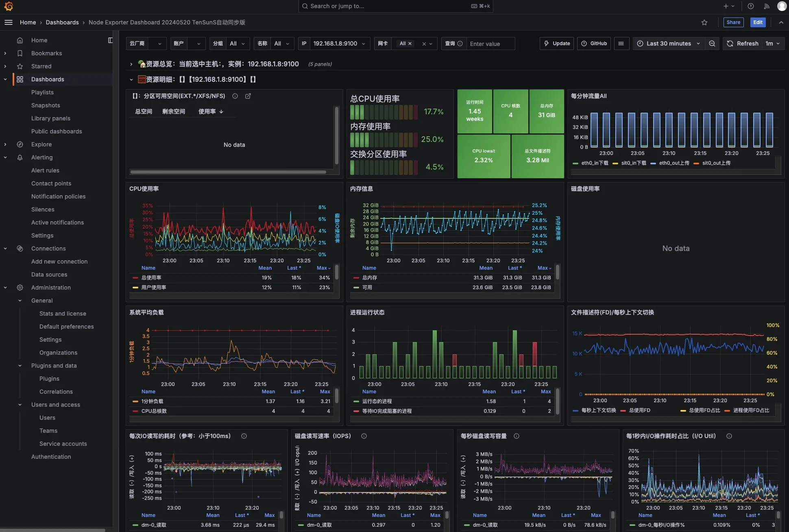Open Alert rules menu item

[x=45, y=170]
